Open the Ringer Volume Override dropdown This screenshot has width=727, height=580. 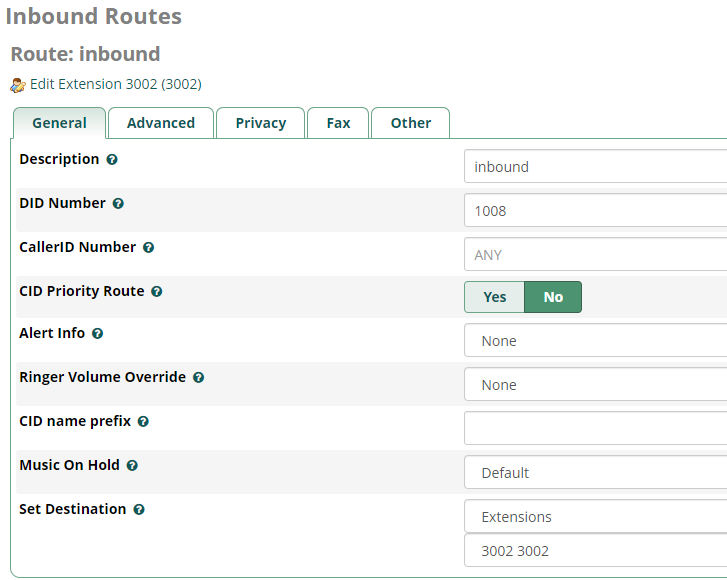(595, 384)
